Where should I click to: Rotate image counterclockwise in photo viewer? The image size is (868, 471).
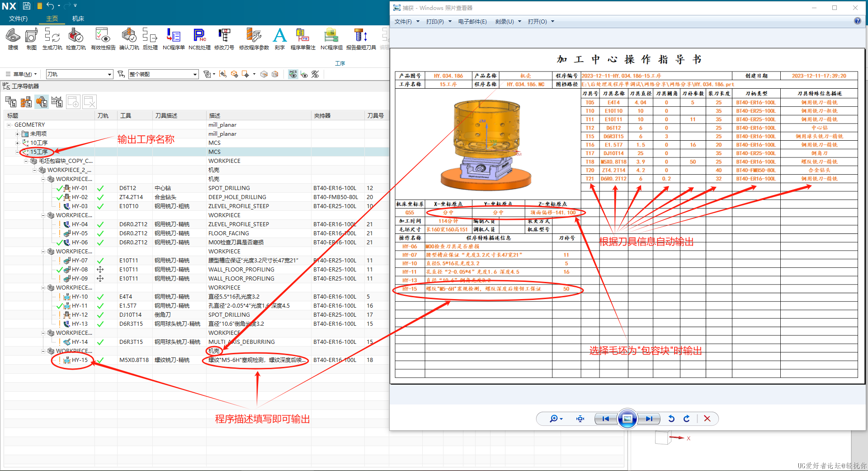671,419
